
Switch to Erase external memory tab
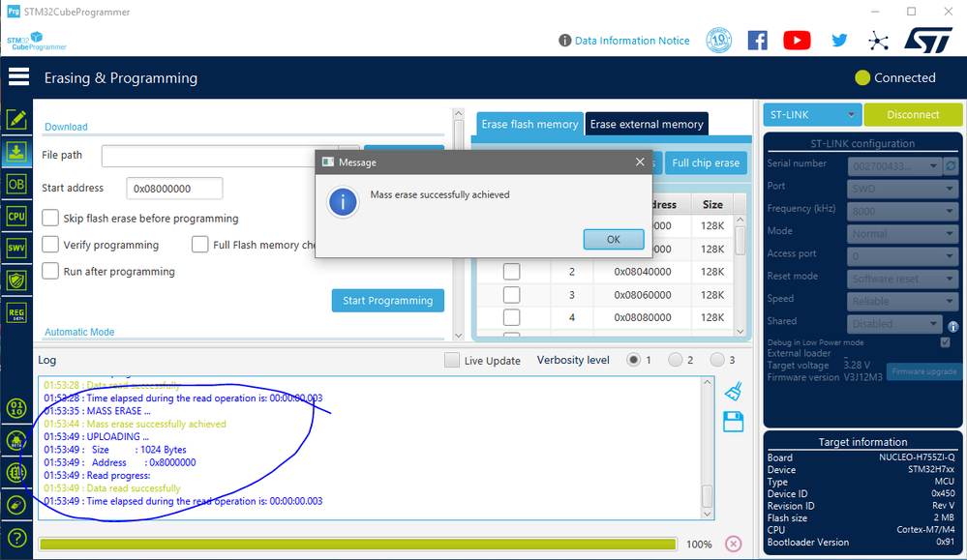click(647, 124)
